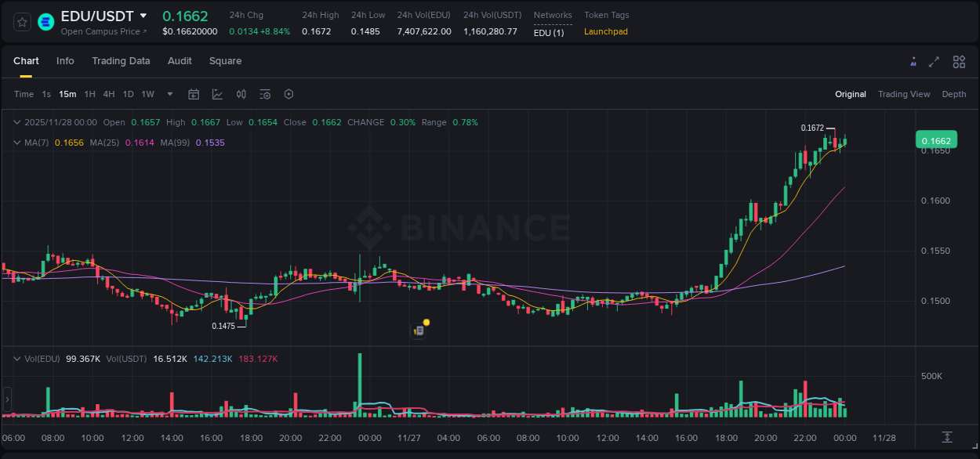
Task: Expand the chart to fullscreen
Action: 934,61
